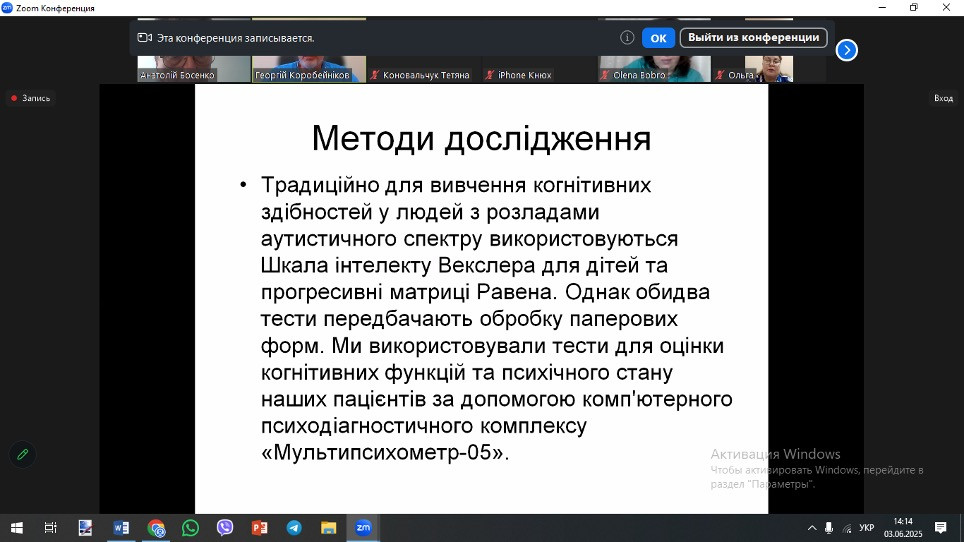
Task: Click the info icon in the recording notice
Action: tap(626, 37)
